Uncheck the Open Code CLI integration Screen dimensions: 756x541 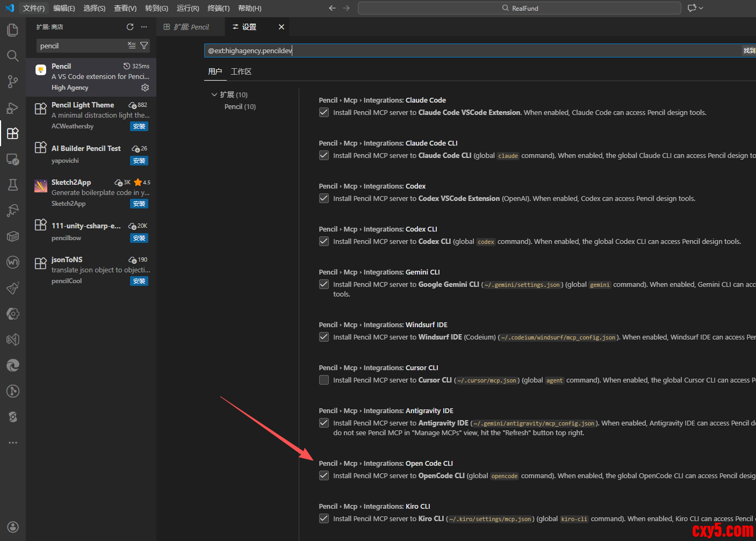coord(324,475)
